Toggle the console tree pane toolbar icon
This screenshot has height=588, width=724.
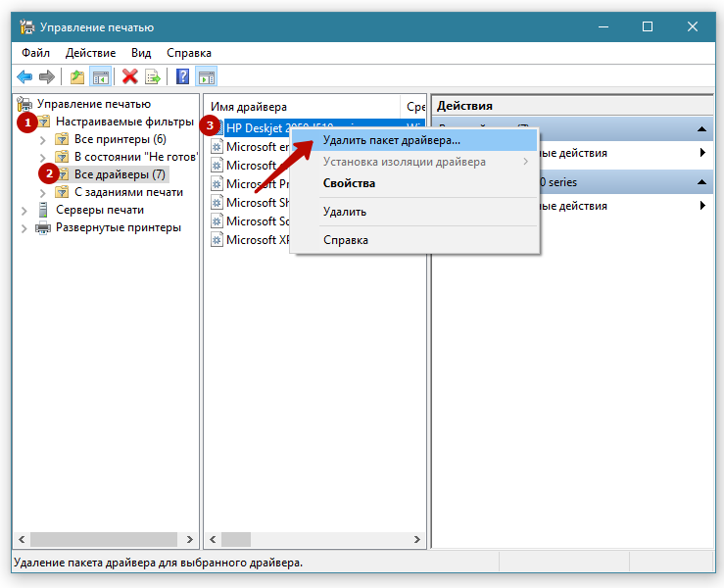click(x=100, y=76)
